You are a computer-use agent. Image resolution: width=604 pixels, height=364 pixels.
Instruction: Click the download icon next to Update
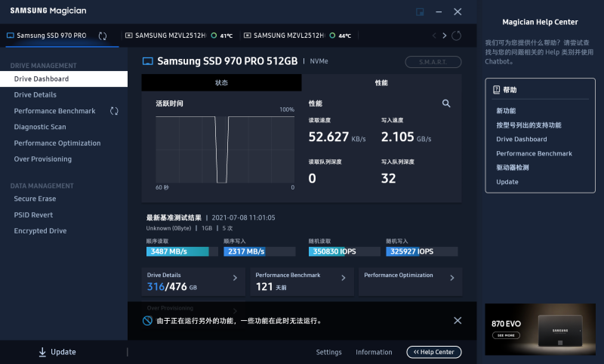42,352
